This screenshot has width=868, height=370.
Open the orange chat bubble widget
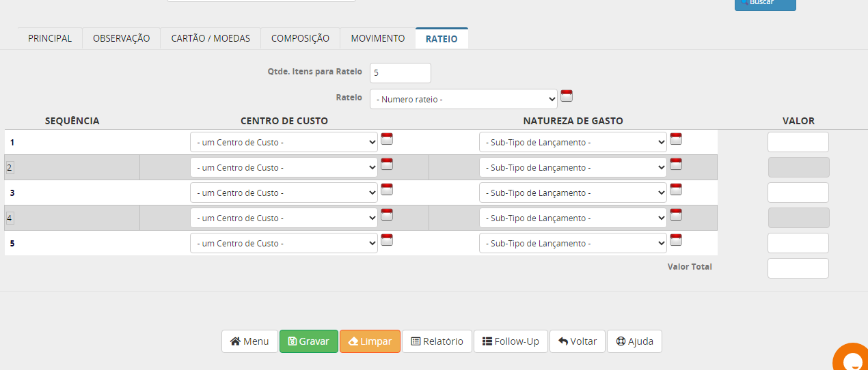click(x=852, y=358)
